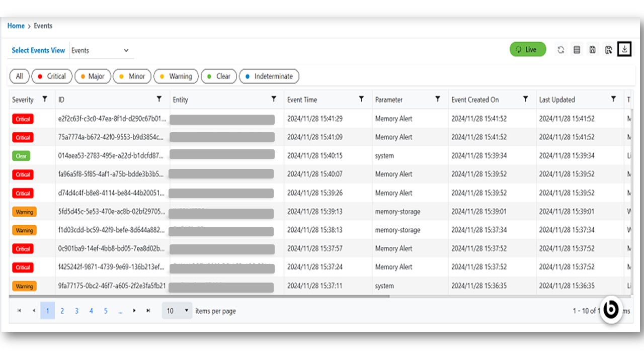Click the horizontal table scrollbar
Screen dimensions: 644x362
pyautogui.click(x=201, y=296)
